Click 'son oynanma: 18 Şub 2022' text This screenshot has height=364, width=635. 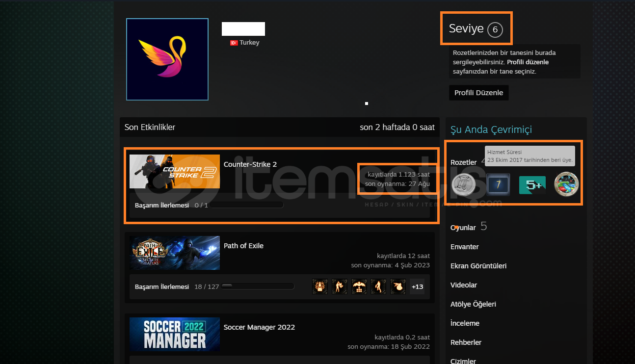[389, 346]
